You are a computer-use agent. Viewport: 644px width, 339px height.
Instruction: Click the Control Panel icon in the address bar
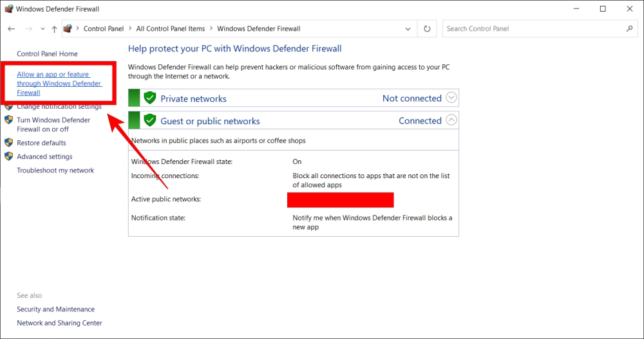coord(68,28)
